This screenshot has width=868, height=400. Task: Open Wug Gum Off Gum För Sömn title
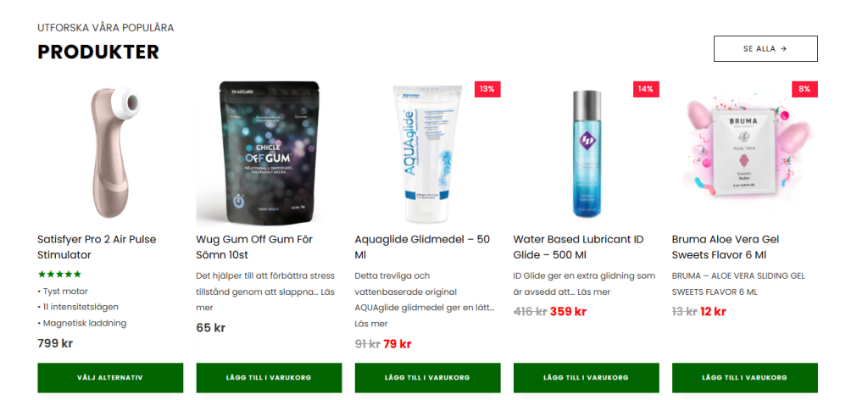254,247
